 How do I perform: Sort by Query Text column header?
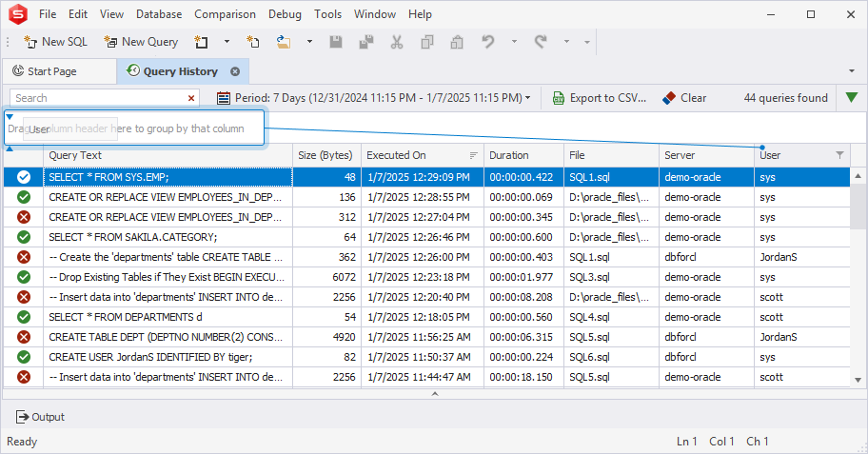pyautogui.click(x=168, y=155)
